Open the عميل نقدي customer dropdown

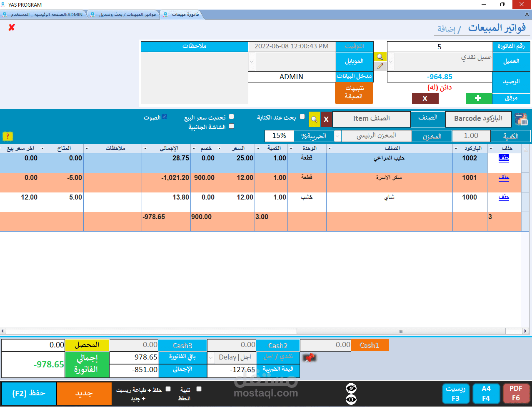[x=390, y=62]
